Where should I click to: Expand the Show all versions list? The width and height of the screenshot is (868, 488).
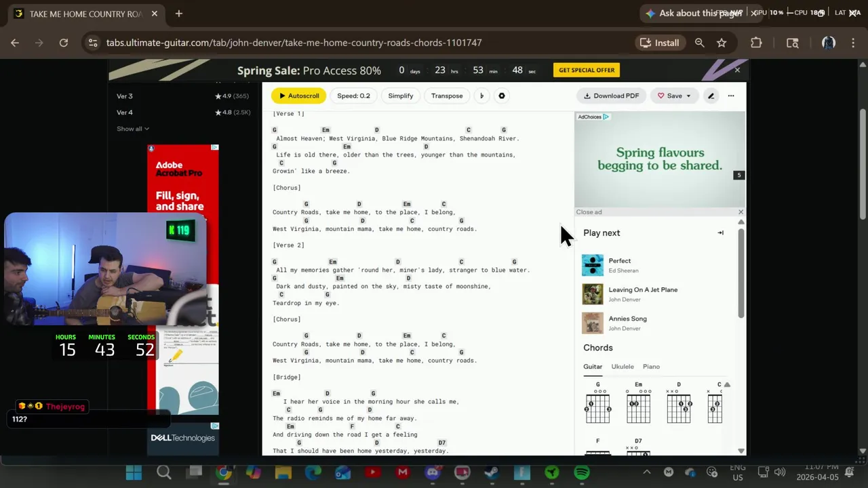click(x=133, y=129)
